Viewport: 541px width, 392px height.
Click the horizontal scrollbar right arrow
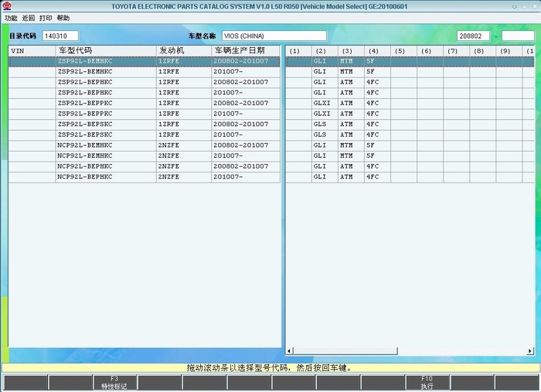[x=530, y=351]
